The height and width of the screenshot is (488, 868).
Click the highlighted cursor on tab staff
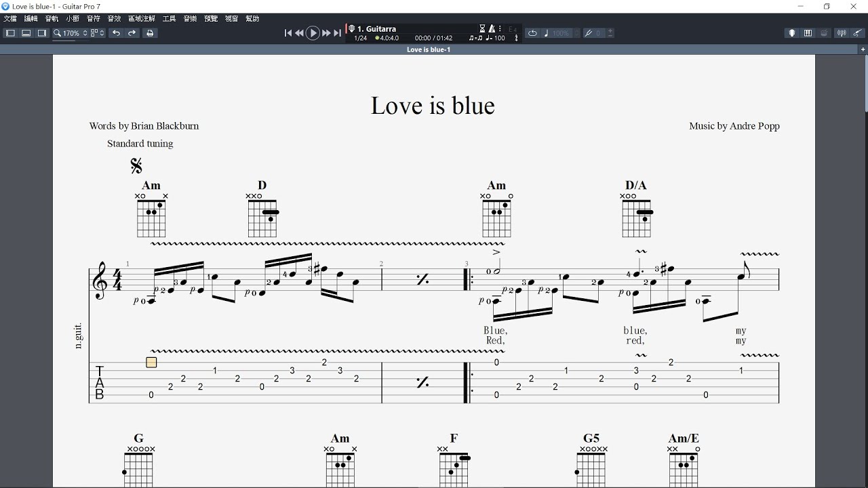click(151, 363)
